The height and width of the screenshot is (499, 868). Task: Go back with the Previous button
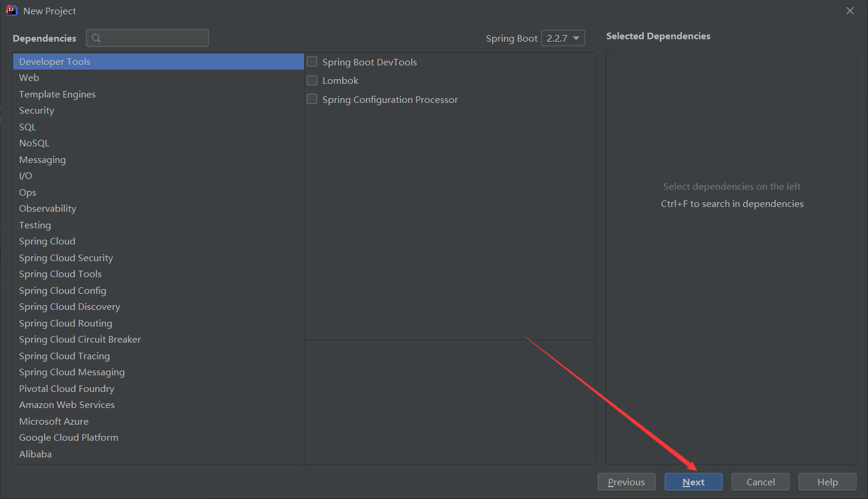626,482
